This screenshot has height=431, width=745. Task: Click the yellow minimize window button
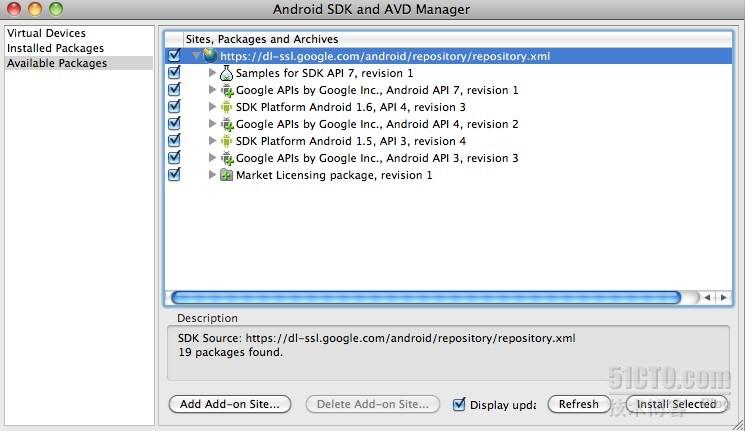[x=35, y=9]
